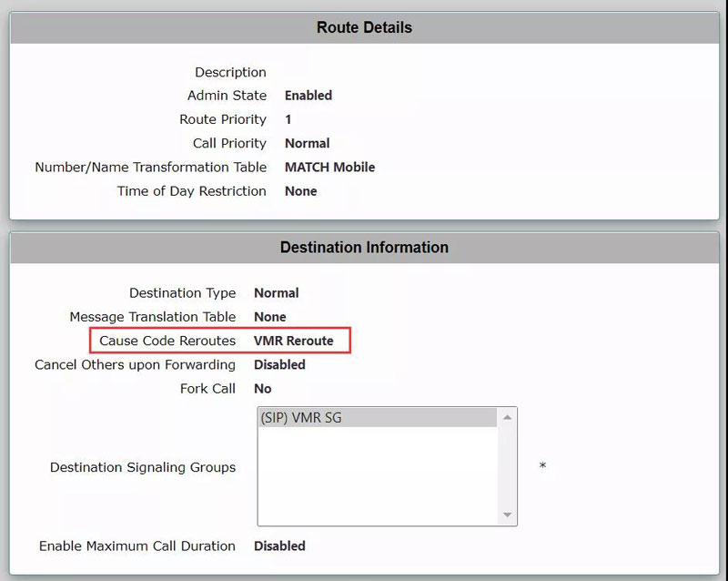This screenshot has width=728, height=581.
Task: Click the VMR Reroute cause code value
Action: click(293, 341)
